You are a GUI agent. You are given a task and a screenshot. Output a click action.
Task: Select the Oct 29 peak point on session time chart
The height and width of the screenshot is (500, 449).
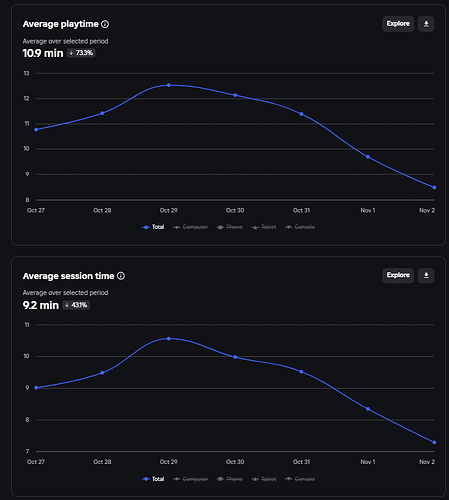coord(169,339)
